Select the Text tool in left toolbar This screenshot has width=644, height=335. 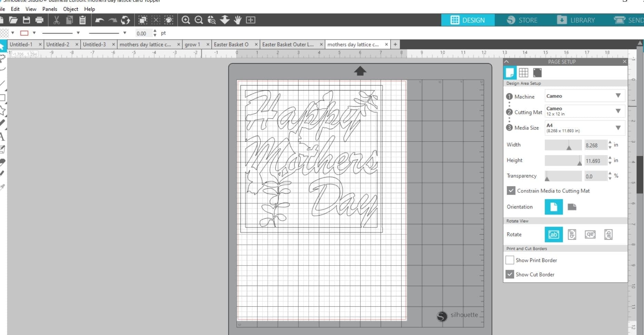coord(2,136)
